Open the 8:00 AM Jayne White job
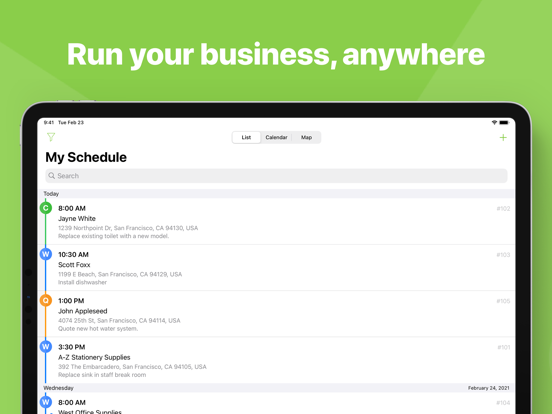 point(276,221)
